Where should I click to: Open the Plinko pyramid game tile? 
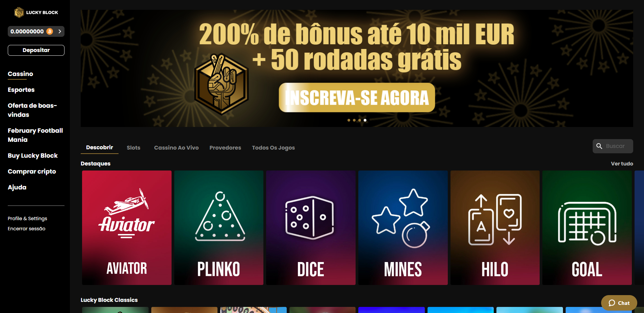tap(219, 228)
